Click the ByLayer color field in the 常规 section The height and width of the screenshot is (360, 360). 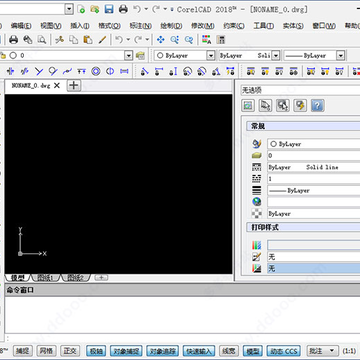click(x=314, y=144)
